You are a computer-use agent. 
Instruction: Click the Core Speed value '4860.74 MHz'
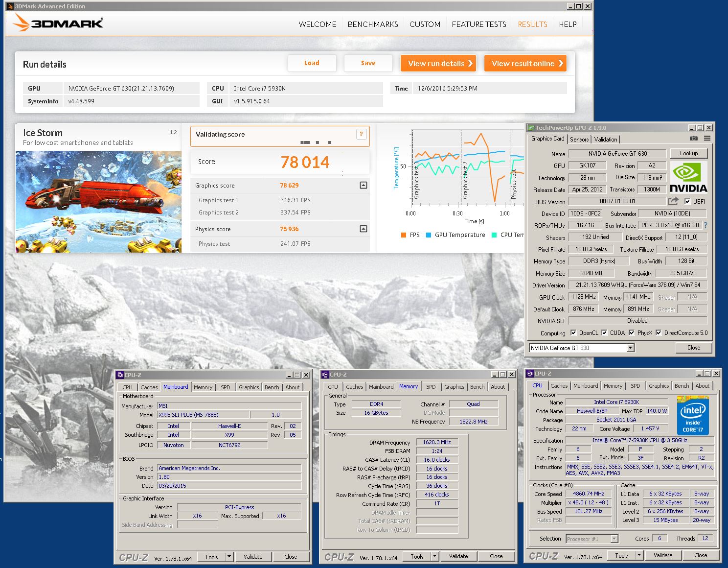[589, 494]
